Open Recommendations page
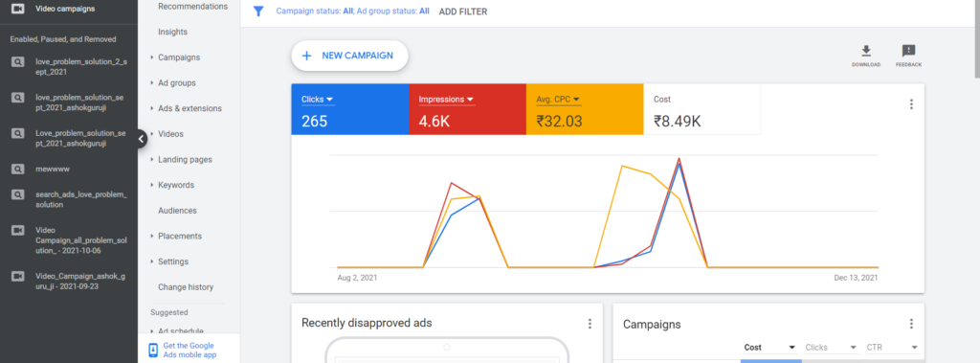 click(192, 7)
